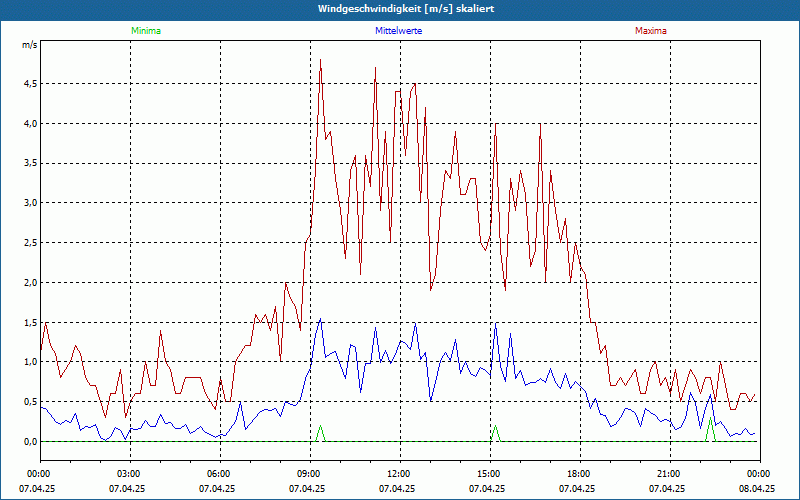Click the 08.04.25 date label

pyautogui.click(x=758, y=489)
